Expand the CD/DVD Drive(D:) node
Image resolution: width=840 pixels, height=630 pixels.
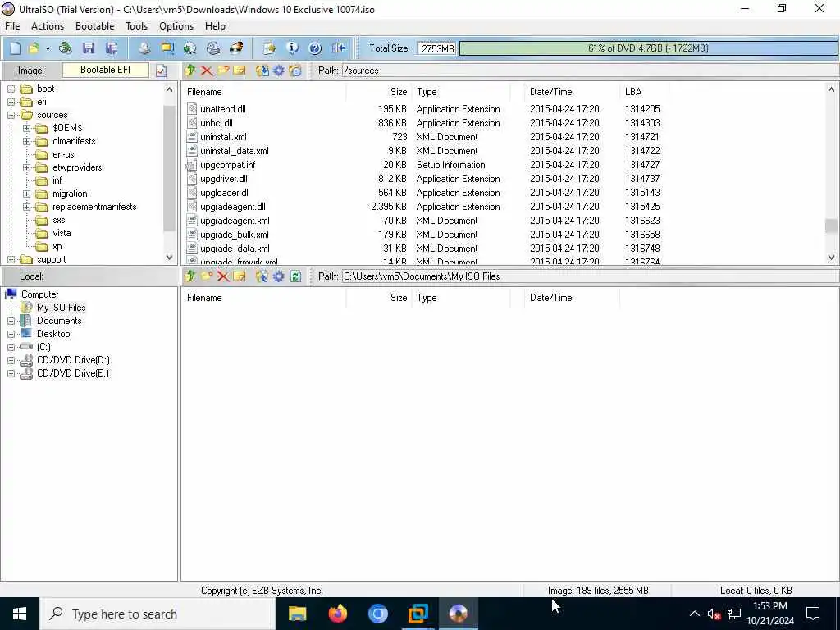click(x=11, y=361)
